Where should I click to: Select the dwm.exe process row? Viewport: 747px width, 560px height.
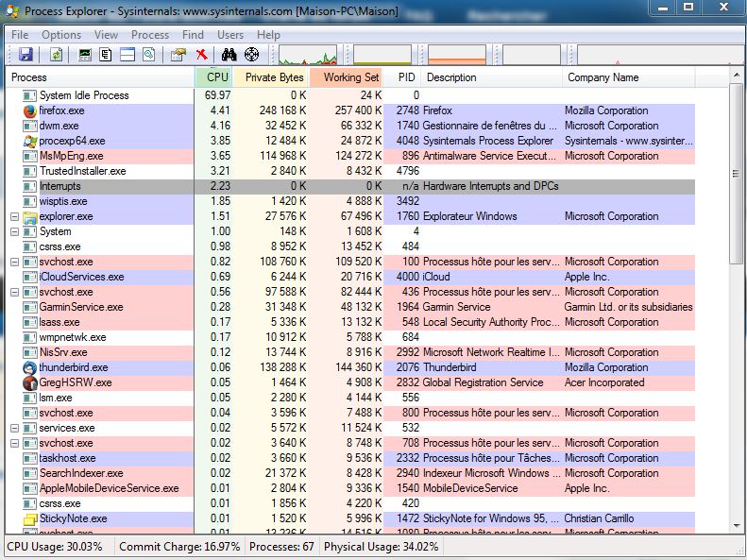[350, 126]
